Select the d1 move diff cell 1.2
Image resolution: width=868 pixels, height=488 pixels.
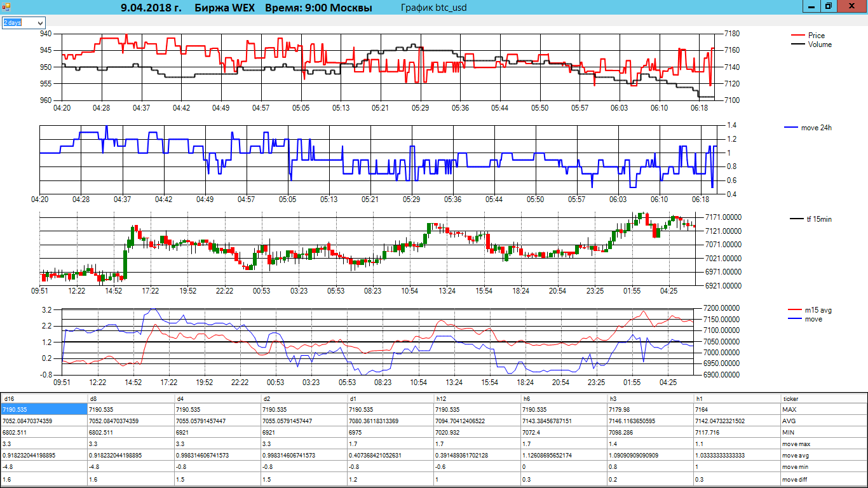[x=390, y=479]
